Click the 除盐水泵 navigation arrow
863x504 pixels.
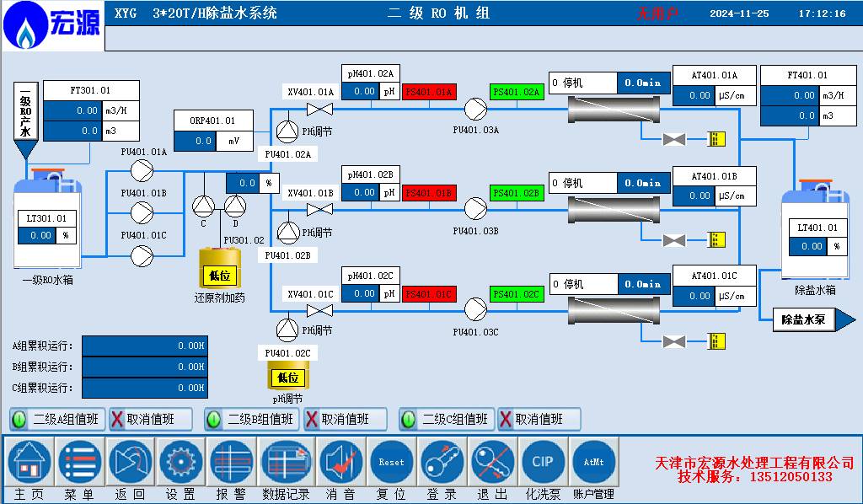pyautogui.click(x=815, y=319)
